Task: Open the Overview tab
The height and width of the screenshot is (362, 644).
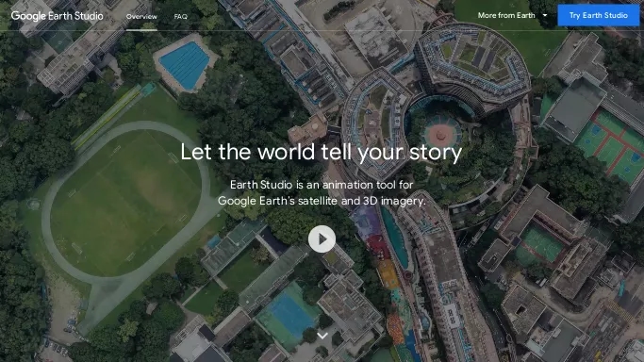Action: click(141, 16)
